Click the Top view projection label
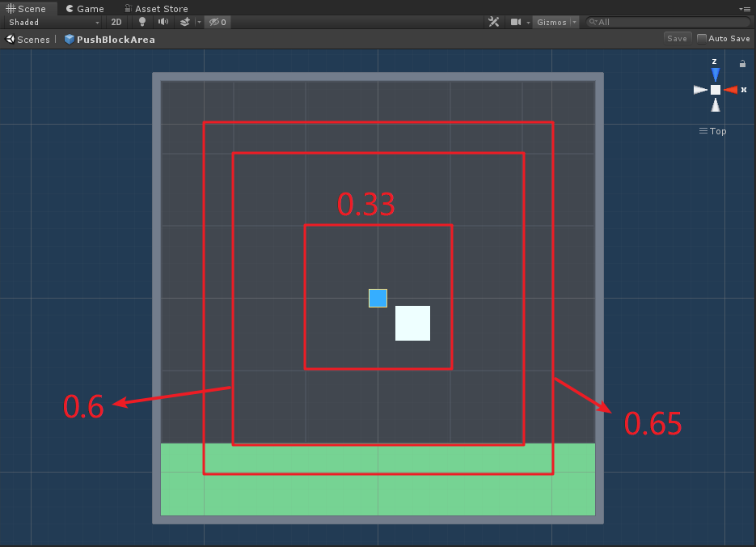 (x=712, y=131)
